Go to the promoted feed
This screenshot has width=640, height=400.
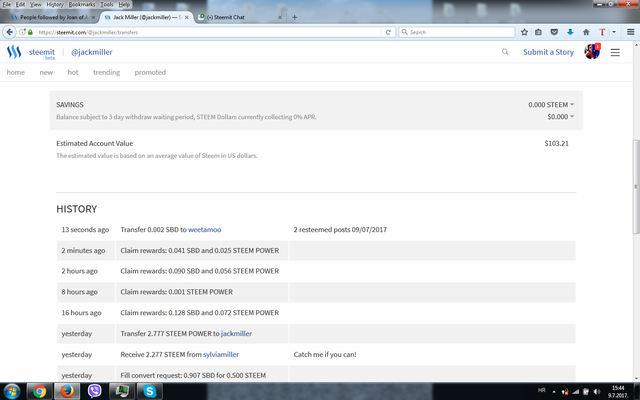[150, 72]
